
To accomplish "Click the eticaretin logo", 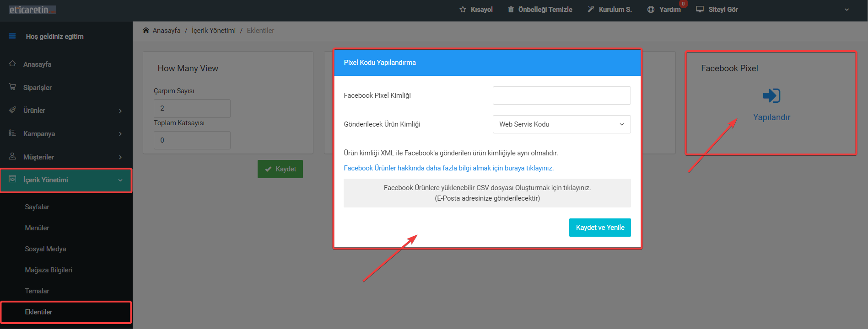I will pyautogui.click(x=32, y=10).
